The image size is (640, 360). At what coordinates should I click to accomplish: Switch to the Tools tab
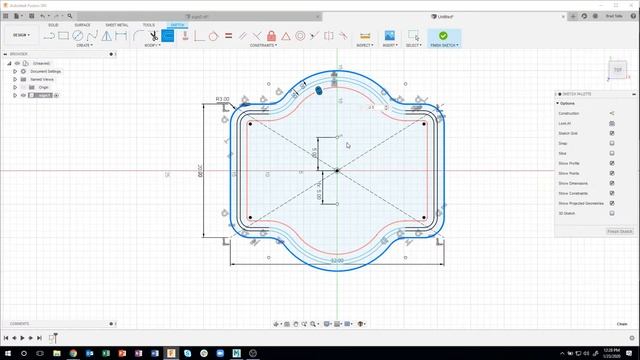point(149,25)
